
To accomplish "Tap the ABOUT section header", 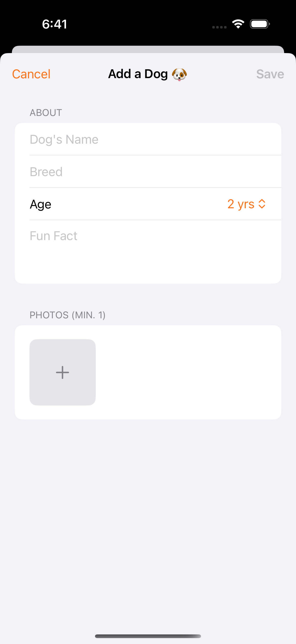I will click(46, 113).
